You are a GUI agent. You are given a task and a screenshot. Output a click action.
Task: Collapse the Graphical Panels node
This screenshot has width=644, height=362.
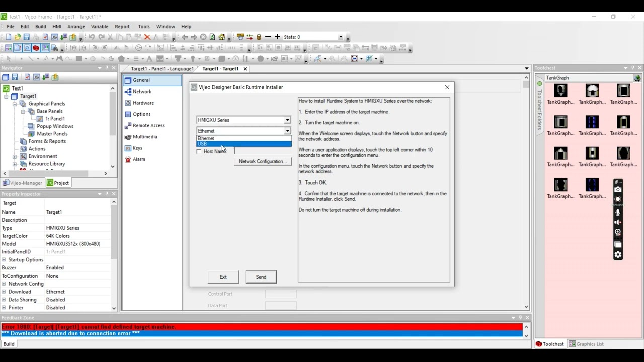coord(15,104)
